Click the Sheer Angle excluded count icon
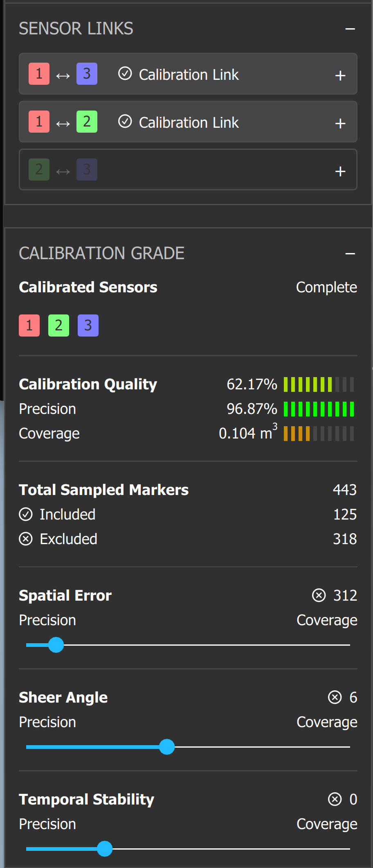The width and height of the screenshot is (373, 868). (x=335, y=697)
